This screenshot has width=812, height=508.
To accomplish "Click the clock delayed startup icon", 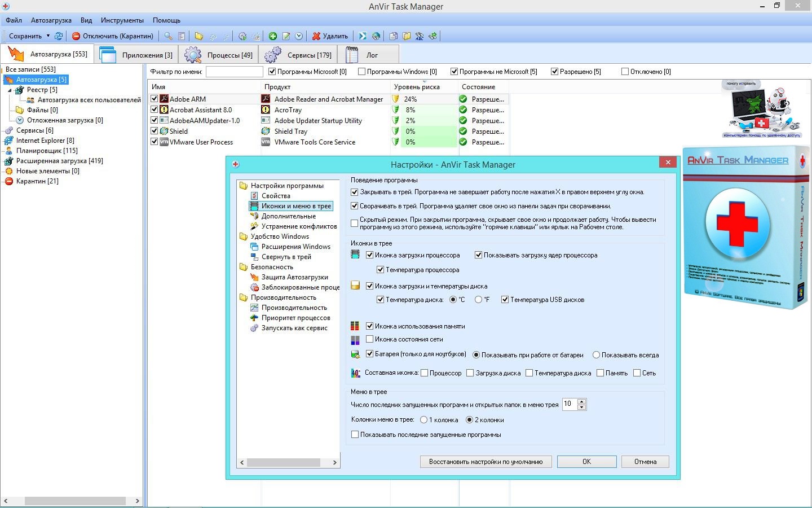I will (299, 36).
